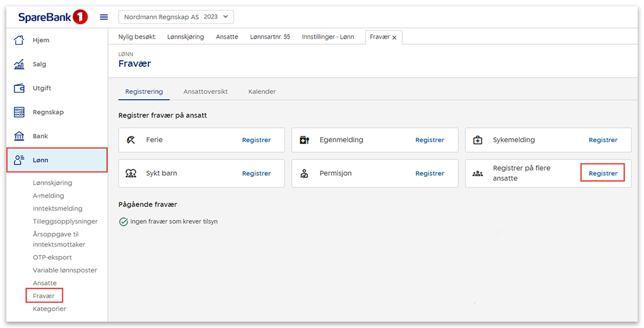The width and height of the screenshot is (644, 328).
Task: Click the Regnskap calculator icon
Action: [19, 112]
